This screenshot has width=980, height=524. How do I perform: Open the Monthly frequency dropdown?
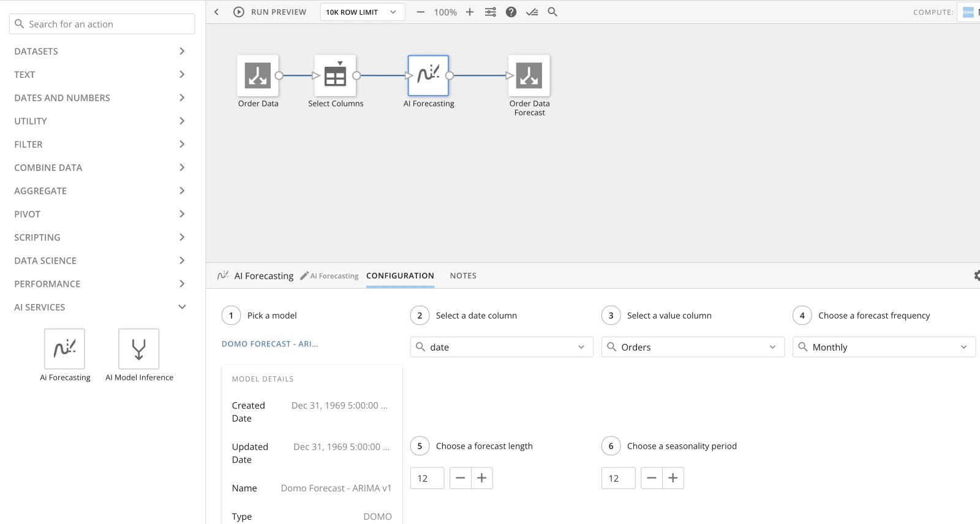point(884,347)
